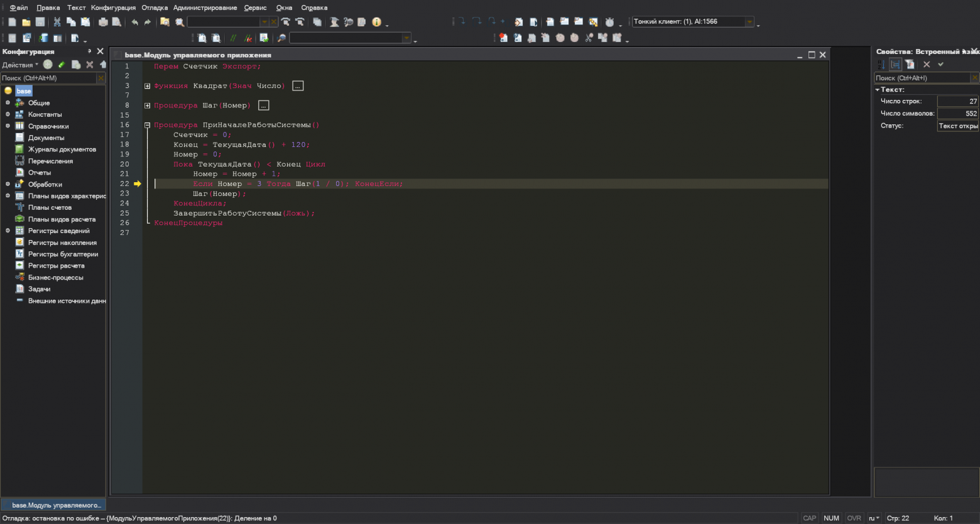Screen dimensions: 980x524
Task: Click the Syntax Assistant wizard-hat icon
Action: (334, 22)
